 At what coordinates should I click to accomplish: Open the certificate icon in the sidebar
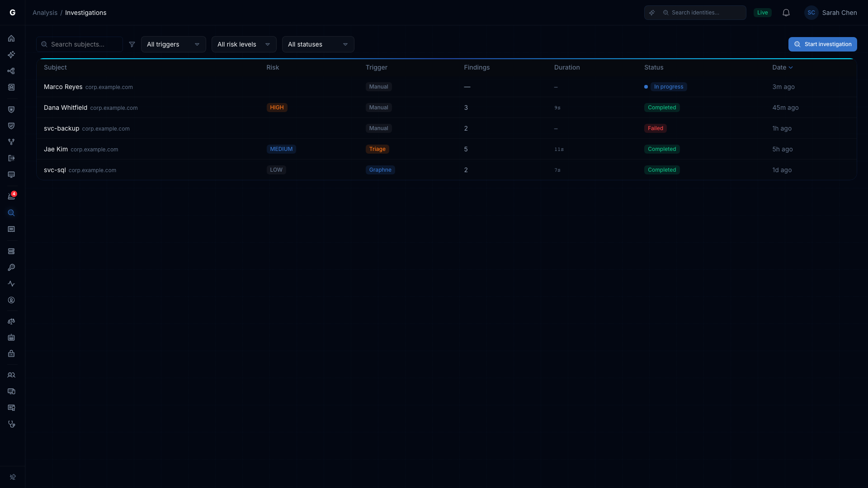tap(11, 408)
